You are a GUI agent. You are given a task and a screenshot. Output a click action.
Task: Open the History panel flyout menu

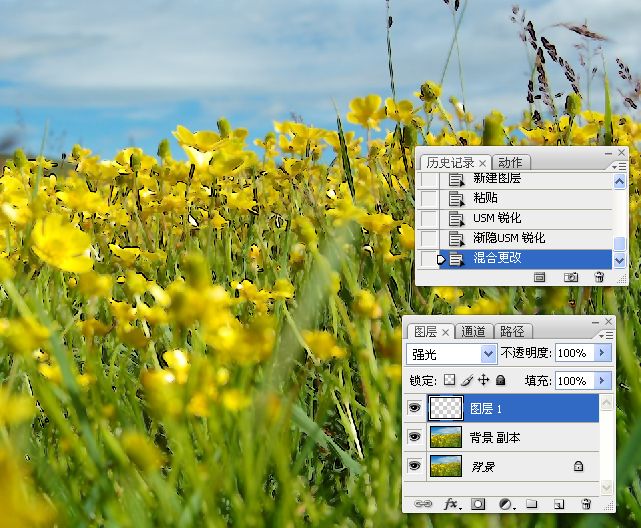619,166
